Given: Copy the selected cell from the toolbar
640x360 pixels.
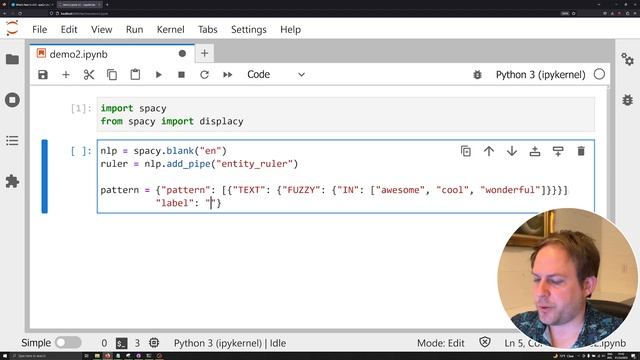Looking at the screenshot, I should pyautogui.click(x=112, y=75).
